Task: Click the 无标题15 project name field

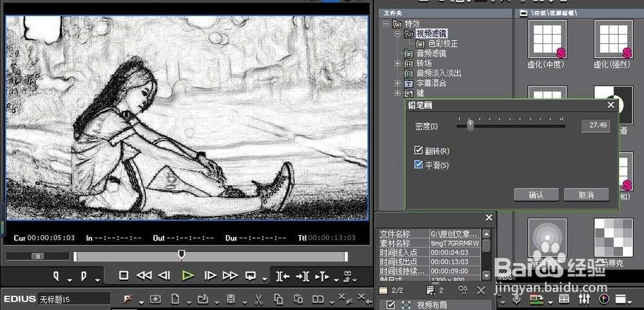Action: (74, 299)
